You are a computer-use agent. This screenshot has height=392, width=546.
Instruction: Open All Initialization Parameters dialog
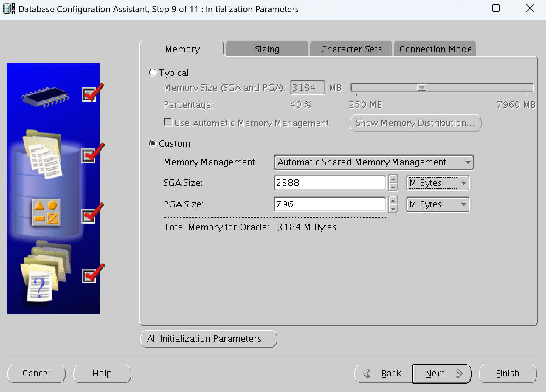pyautogui.click(x=208, y=339)
